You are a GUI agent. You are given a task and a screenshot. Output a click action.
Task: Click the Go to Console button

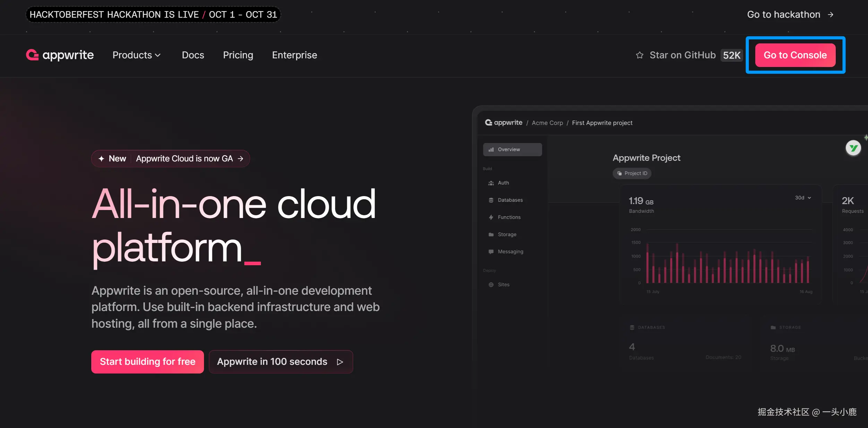pos(795,55)
